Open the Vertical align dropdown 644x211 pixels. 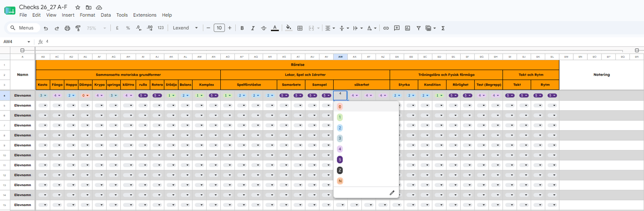click(x=344, y=28)
